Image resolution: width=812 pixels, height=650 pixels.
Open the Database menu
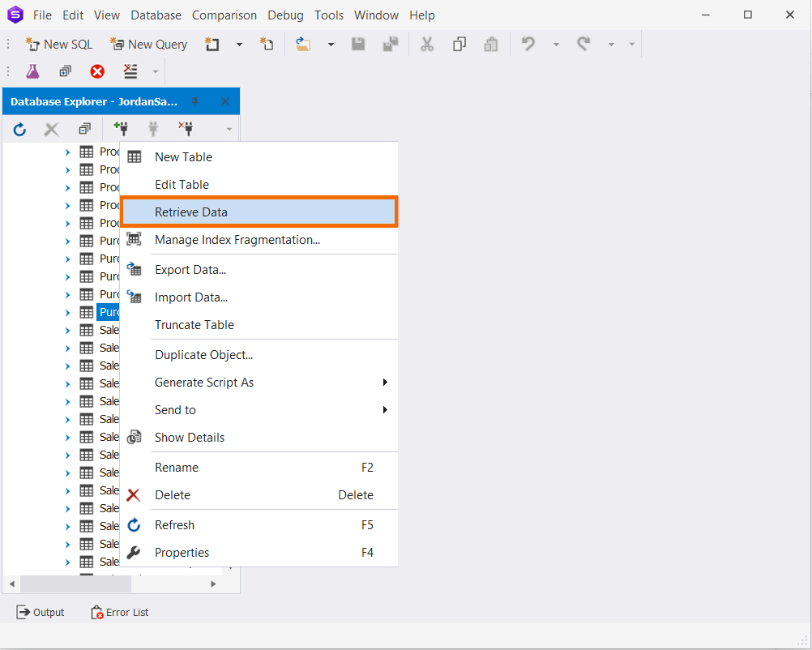tap(156, 15)
